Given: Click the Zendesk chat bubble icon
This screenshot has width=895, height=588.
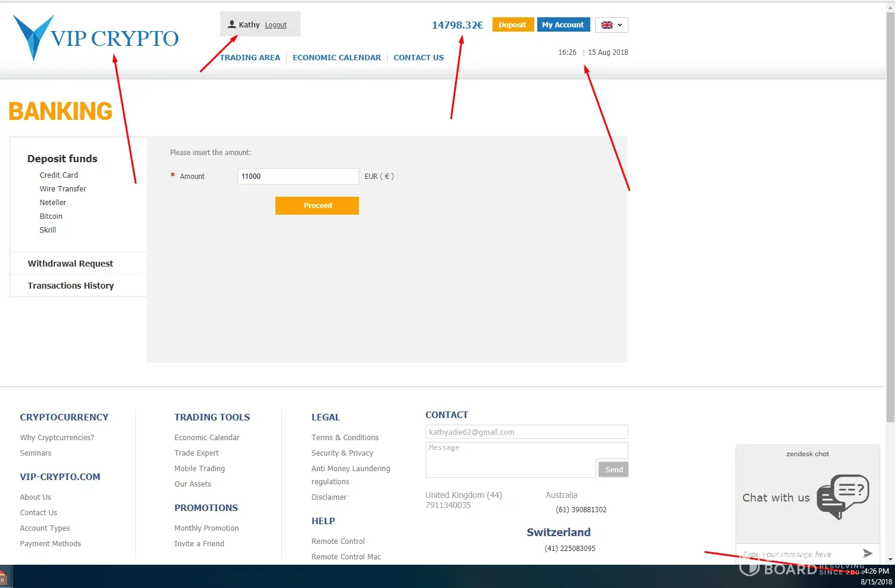Looking at the screenshot, I should (x=843, y=496).
